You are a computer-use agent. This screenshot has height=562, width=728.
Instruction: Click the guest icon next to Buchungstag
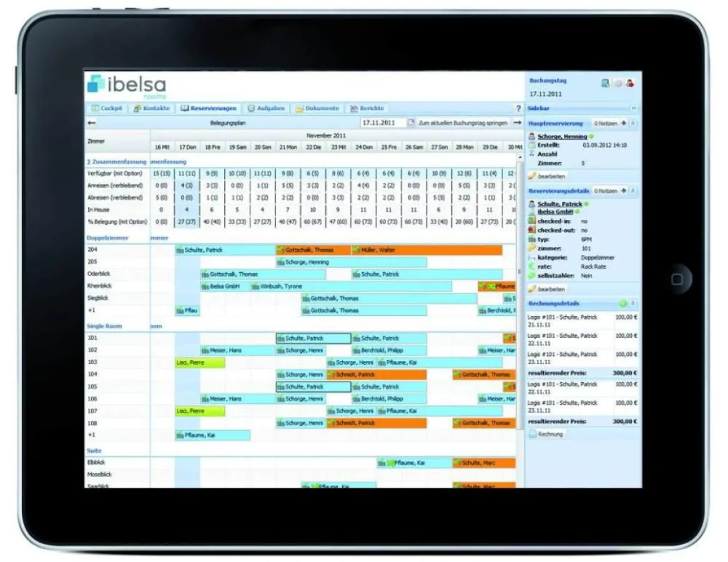tap(629, 84)
